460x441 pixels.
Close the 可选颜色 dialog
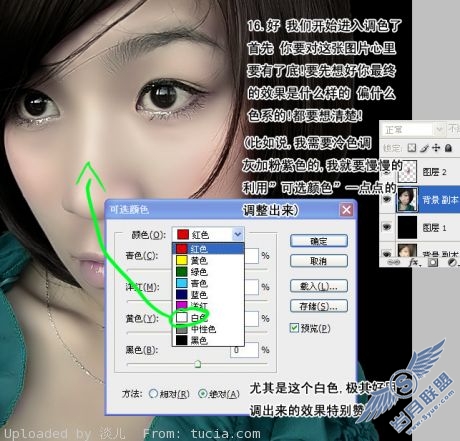[x=346, y=210]
